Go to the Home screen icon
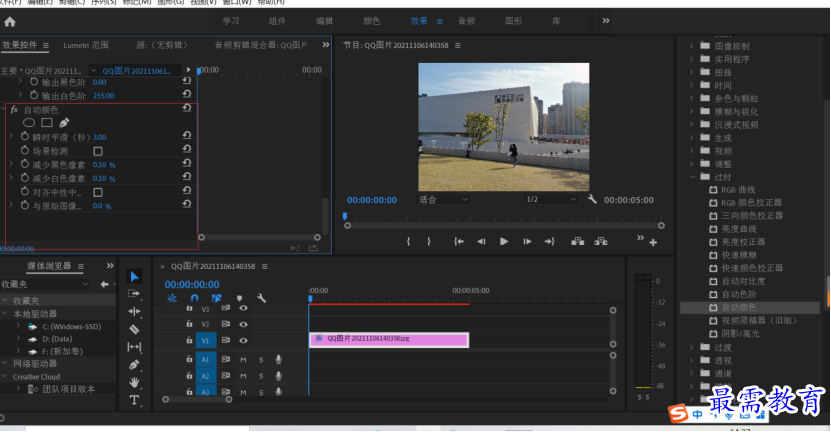831x432 pixels. [x=10, y=22]
